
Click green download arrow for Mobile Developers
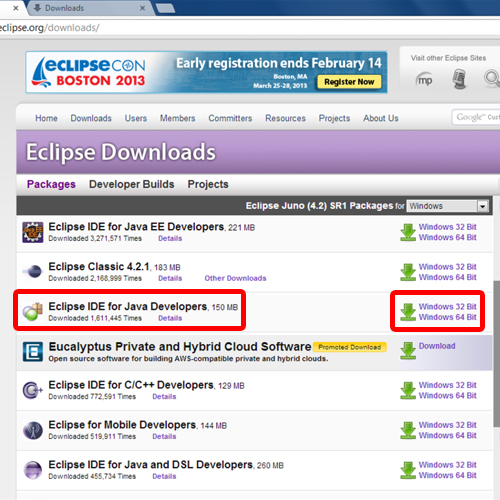coord(408,430)
